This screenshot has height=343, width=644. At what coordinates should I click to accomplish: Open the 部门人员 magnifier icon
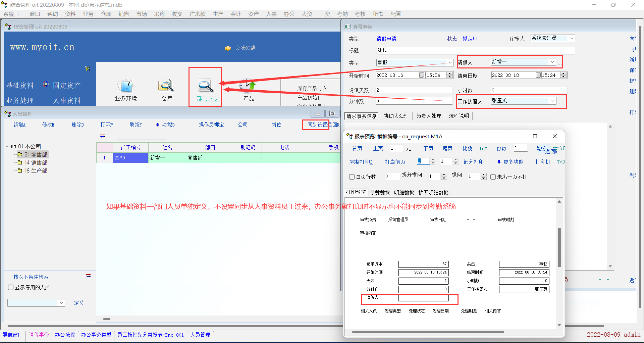(x=205, y=86)
